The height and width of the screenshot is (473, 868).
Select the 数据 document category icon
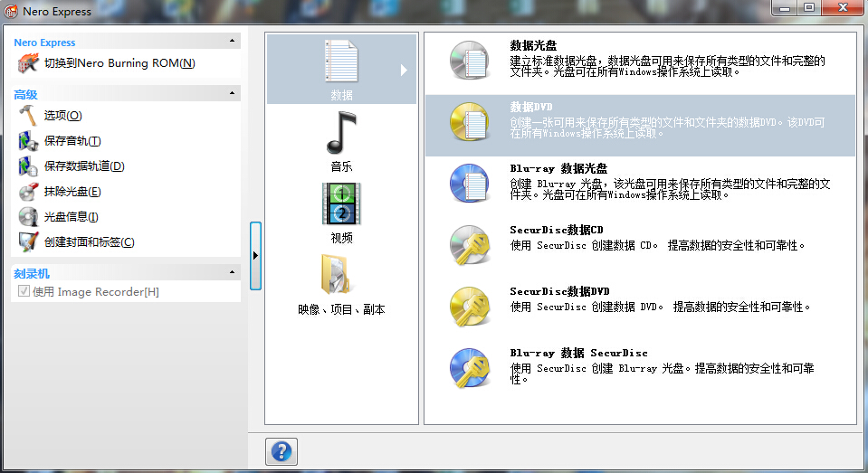pyautogui.click(x=341, y=61)
